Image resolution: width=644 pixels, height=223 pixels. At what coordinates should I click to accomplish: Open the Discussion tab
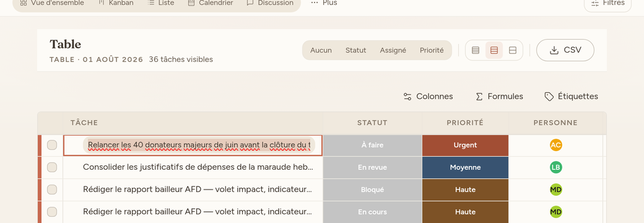pos(270,3)
